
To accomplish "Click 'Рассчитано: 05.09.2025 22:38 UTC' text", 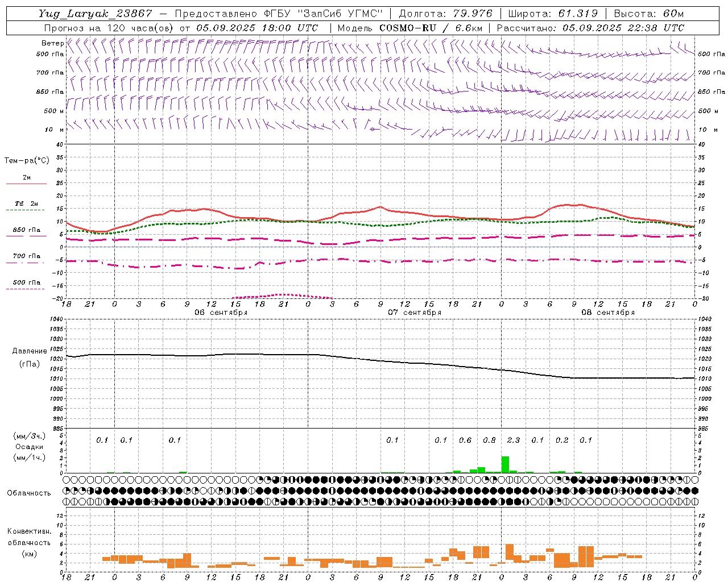I will [x=590, y=28].
